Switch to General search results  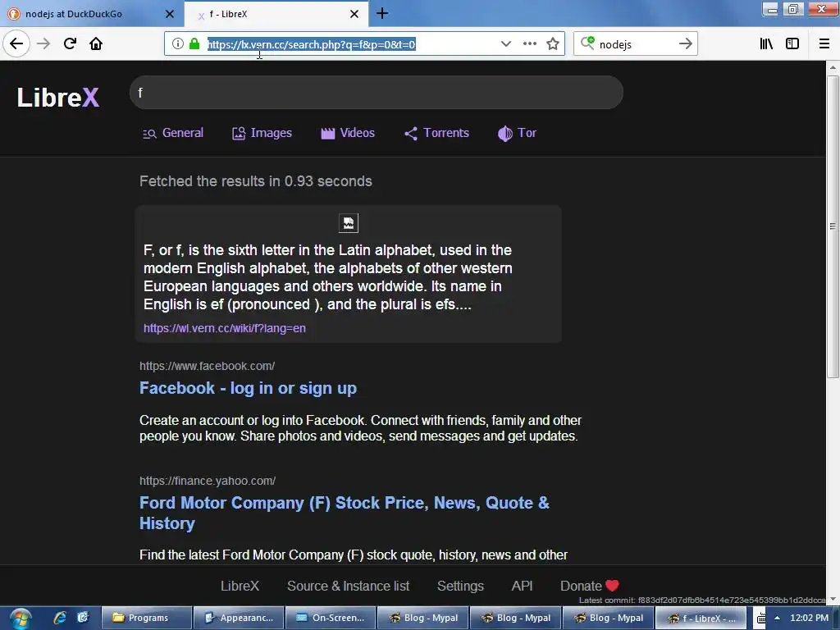click(173, 133)
